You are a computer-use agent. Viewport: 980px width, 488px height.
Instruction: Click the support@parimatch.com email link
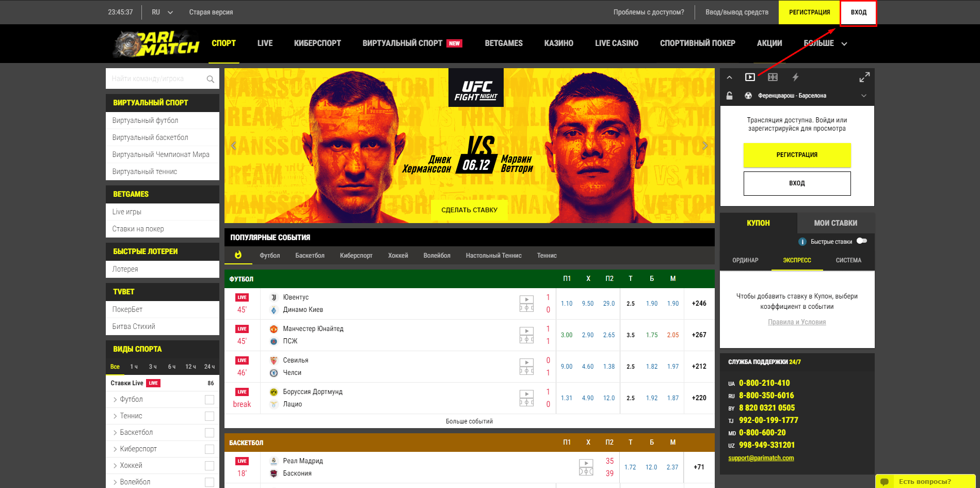[x=761, y=458]
